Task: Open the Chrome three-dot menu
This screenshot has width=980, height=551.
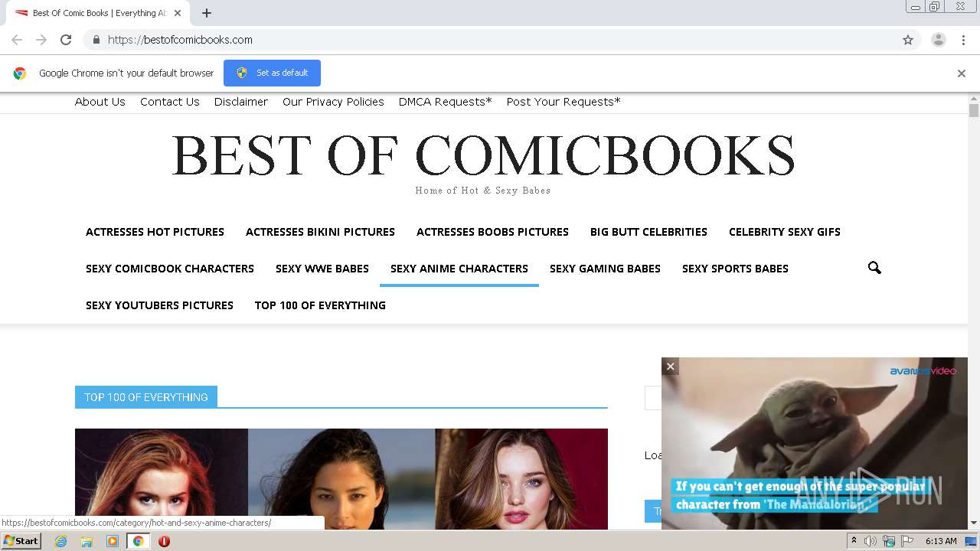Action: pos(963,40)
